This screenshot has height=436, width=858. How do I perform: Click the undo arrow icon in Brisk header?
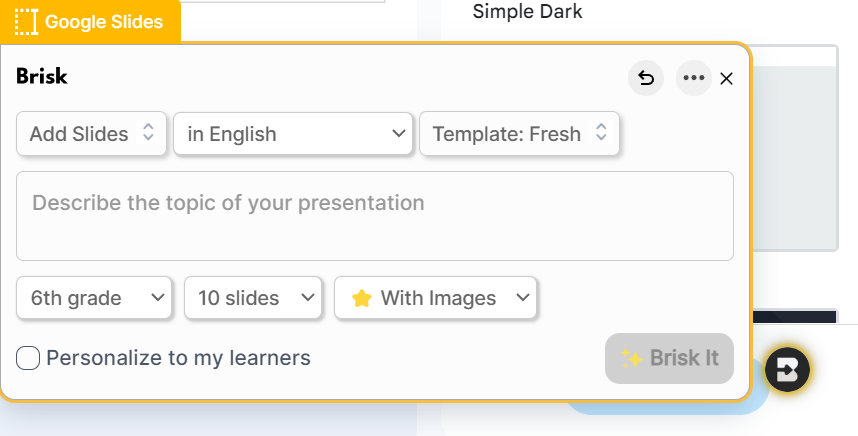click(646, 78)
